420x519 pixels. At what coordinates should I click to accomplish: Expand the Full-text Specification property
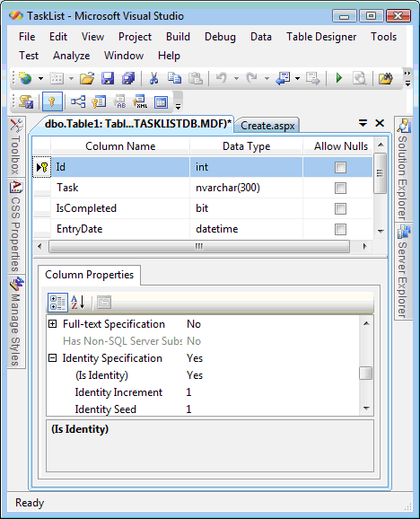click(x=52, y=324)
